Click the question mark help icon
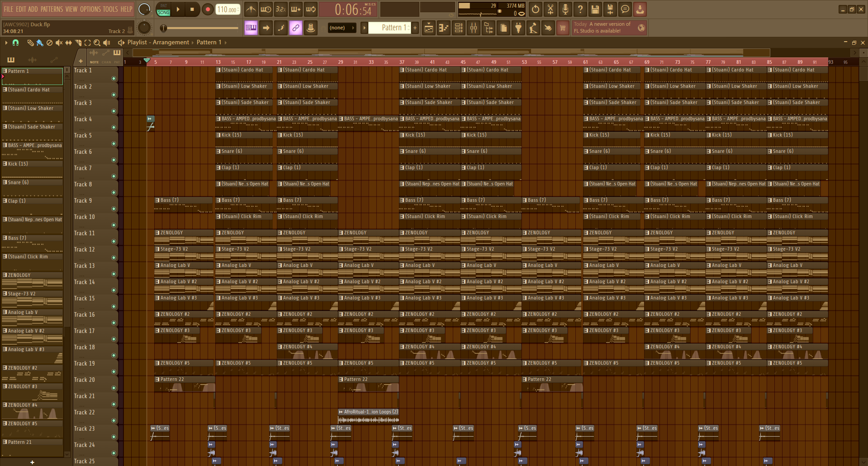The height and width of the screenshot is (466, 868). (x=580, y=9)
